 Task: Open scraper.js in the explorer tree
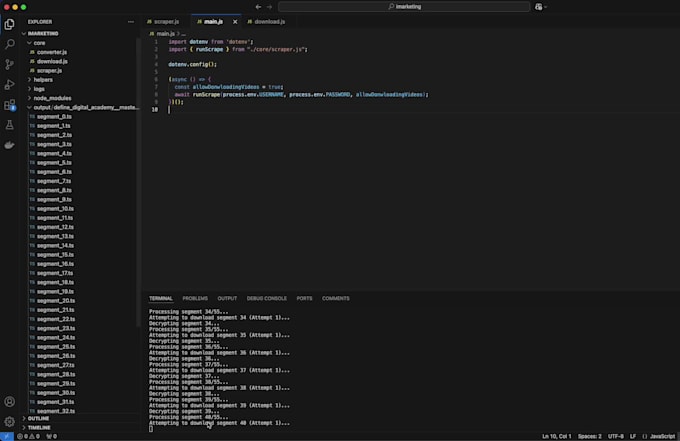click(49, 70)
